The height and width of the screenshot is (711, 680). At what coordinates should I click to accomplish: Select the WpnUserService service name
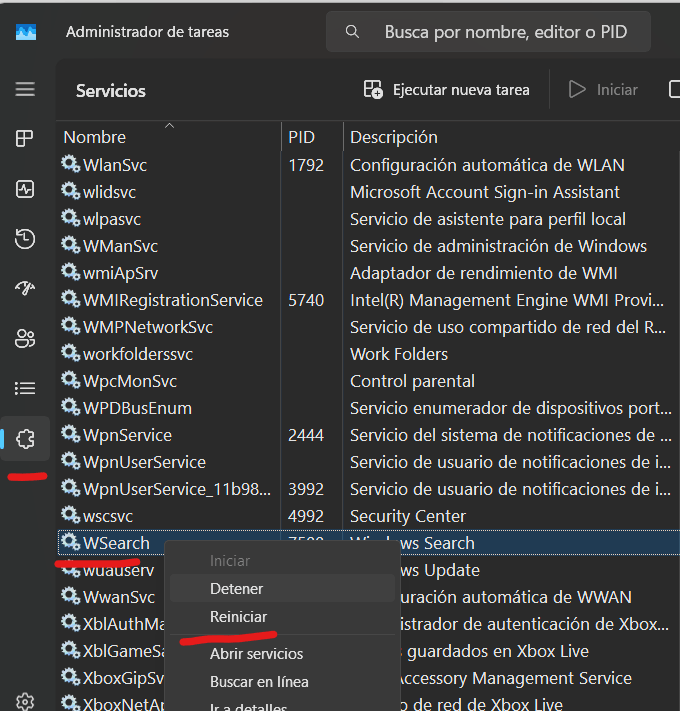pyautogui.click(x=144, y=462)
